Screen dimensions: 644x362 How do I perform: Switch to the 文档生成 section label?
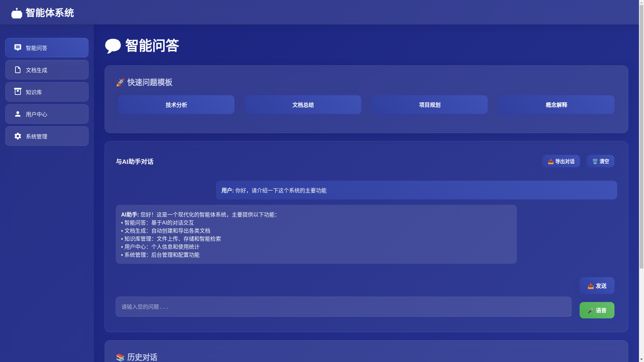tap(37, 70)
